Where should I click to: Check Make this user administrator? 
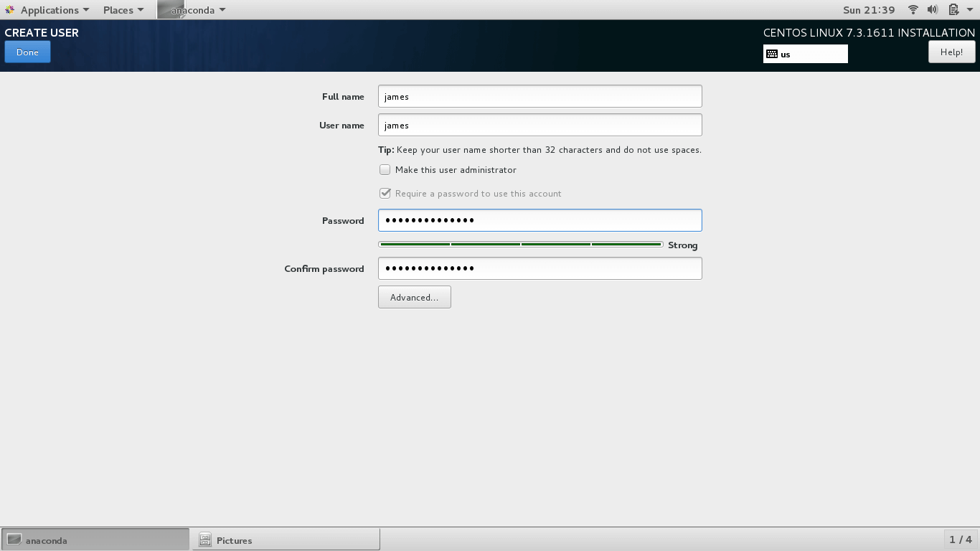click(385, 170)
